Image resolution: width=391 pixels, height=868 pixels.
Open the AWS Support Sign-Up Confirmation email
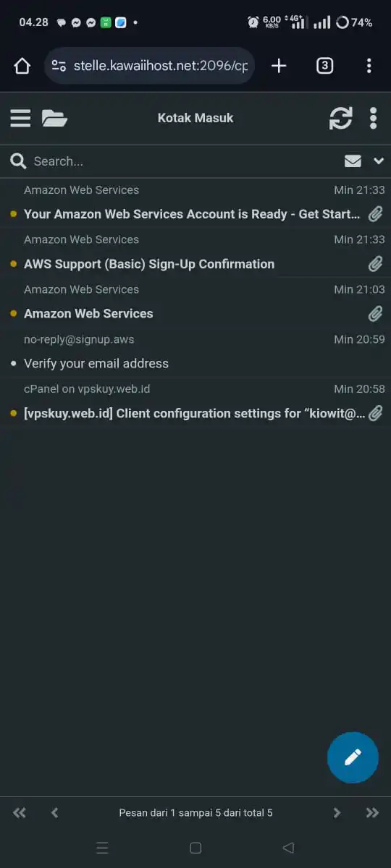click(x=195, y=252)
